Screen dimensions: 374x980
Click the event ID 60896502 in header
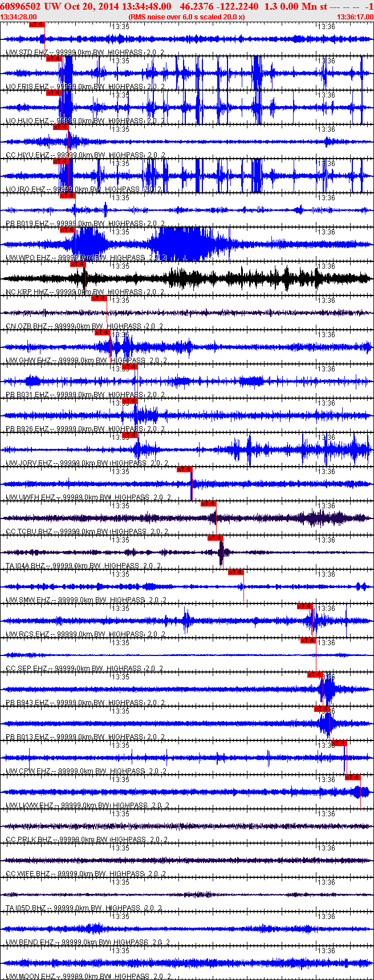pyautogui.click(x=20, y=6)
